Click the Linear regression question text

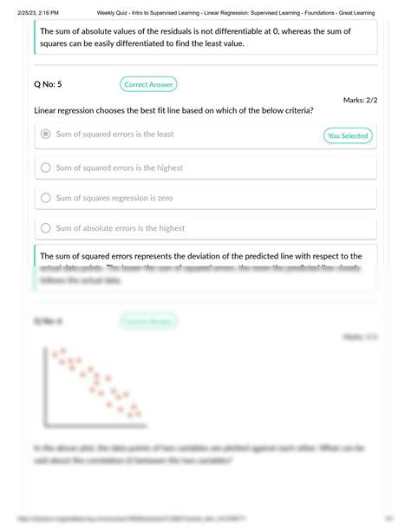173,110
